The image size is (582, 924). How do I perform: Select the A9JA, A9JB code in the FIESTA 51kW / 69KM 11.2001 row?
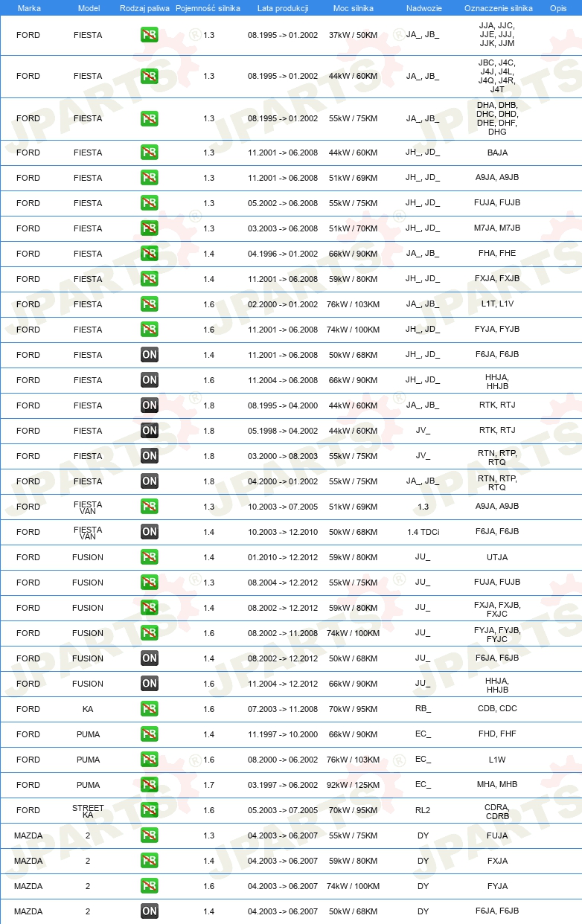coord(497,178)
